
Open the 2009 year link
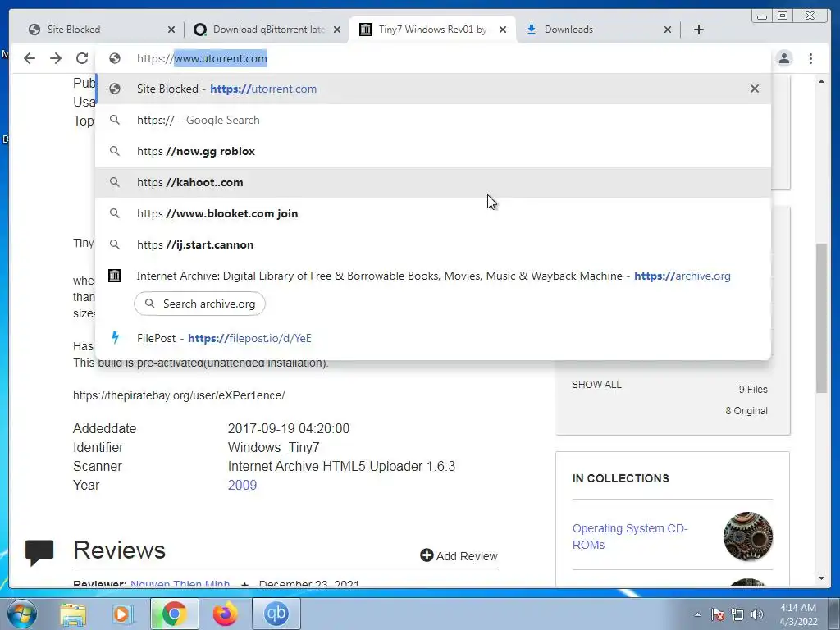(242, 485)
